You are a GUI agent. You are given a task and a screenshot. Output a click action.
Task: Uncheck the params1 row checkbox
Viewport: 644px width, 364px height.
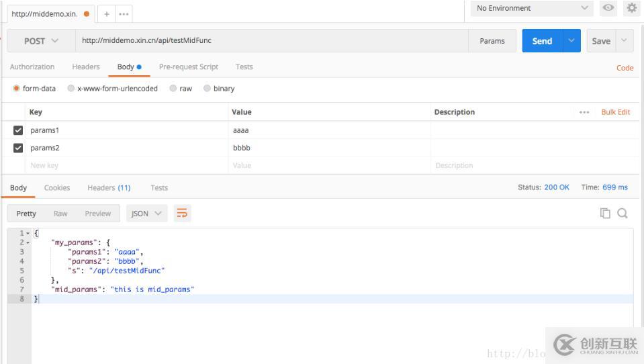[18, 130]
